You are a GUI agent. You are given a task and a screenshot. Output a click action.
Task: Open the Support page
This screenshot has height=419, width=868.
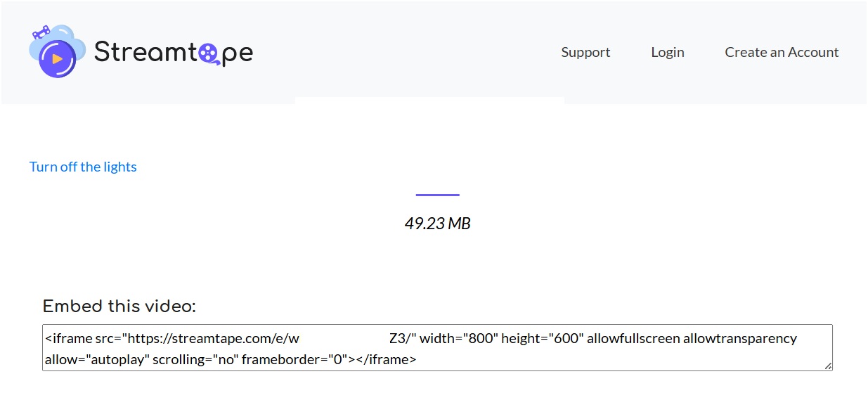pos(585,52)
